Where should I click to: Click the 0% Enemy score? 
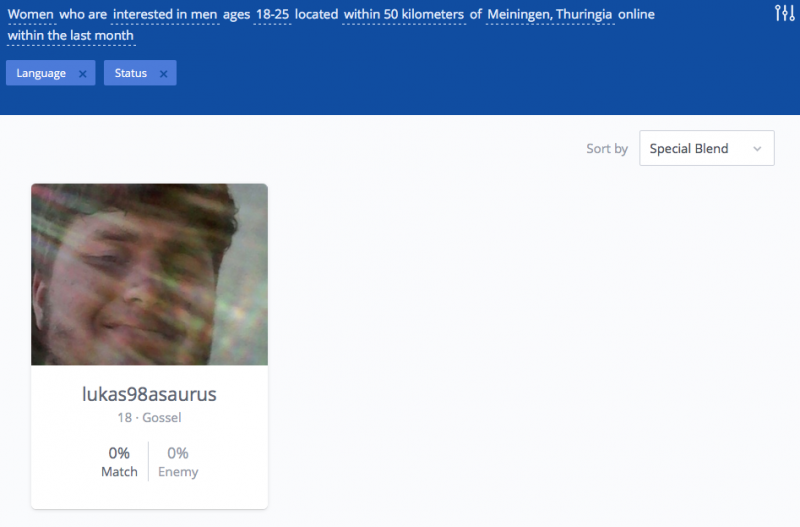point(178,453)
